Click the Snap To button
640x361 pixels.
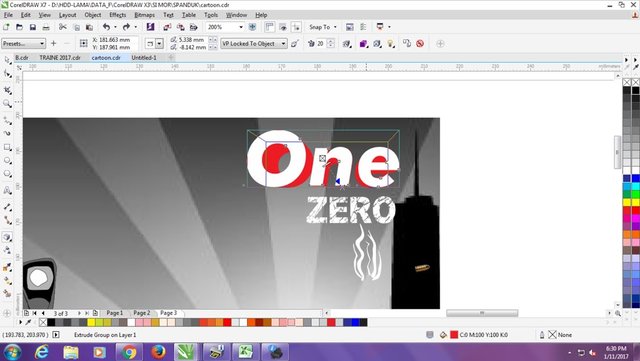tap(322, 27)
